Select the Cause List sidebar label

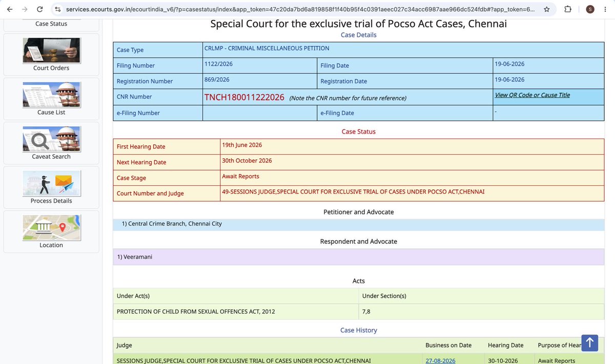point(51,112)
